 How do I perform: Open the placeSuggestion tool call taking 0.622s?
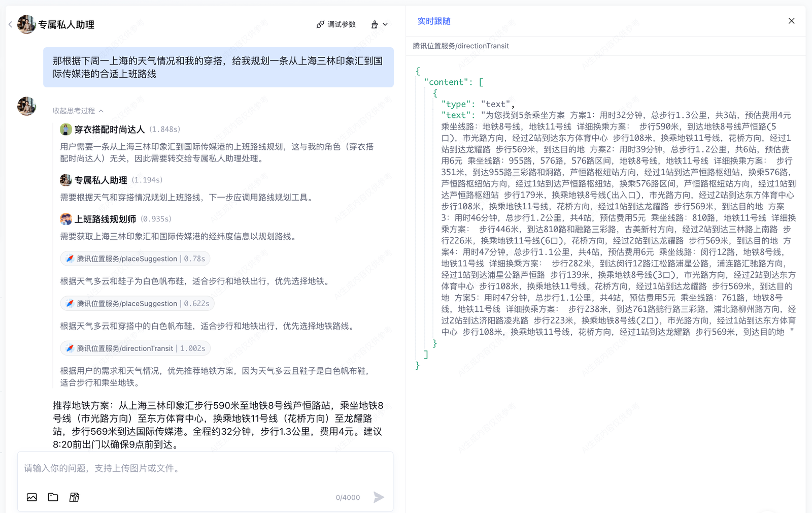(137, 303)
